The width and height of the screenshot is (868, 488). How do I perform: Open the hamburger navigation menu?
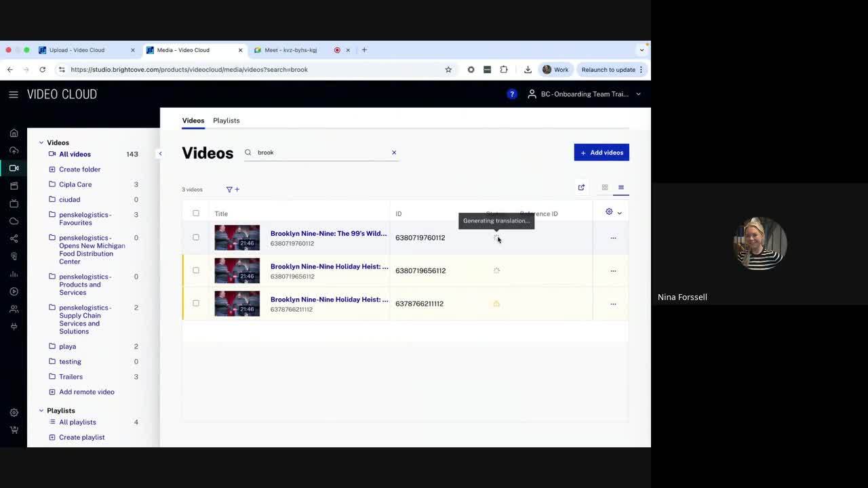(14, 95)
